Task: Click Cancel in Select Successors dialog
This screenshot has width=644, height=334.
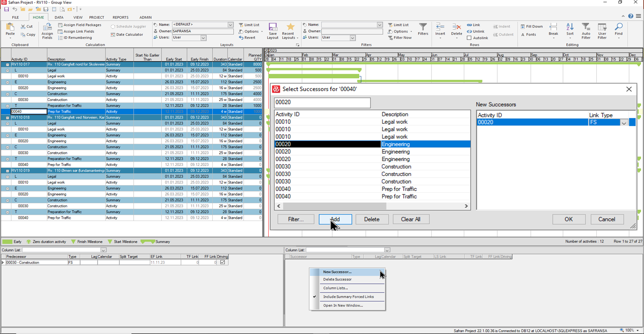Action: (x=607, y=219)
